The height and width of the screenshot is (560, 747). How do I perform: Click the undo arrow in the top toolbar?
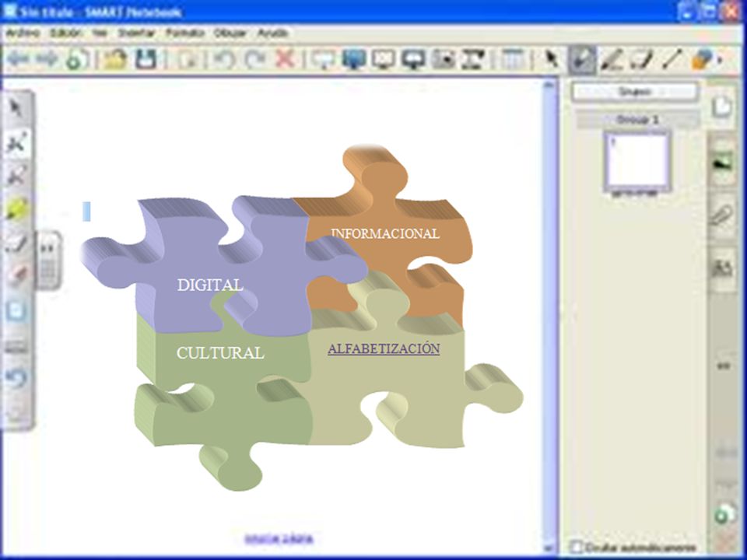pos(224,60)
